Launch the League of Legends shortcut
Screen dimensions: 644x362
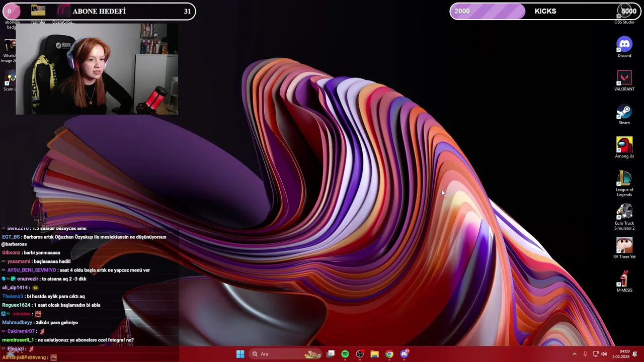pyautogui.click(x=624, y=184)
